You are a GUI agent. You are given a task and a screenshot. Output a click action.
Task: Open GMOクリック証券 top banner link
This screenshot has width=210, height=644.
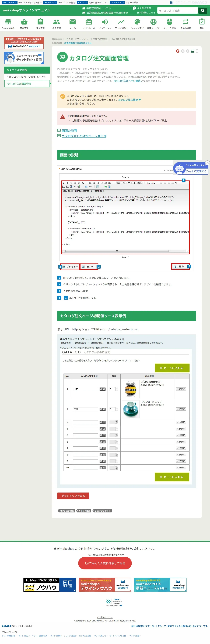(67, 2)
